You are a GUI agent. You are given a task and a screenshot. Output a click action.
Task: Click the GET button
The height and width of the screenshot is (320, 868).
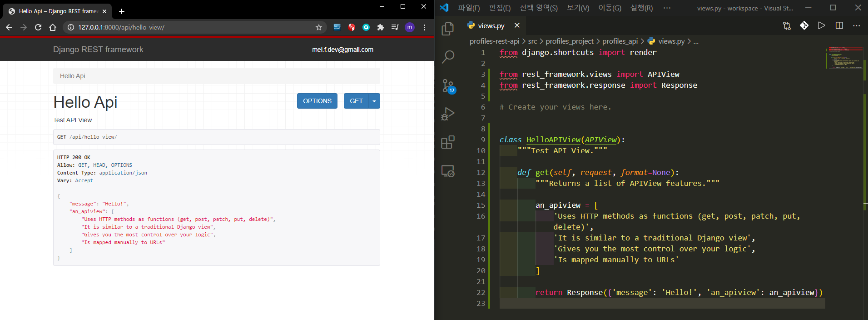coord(356,101)
